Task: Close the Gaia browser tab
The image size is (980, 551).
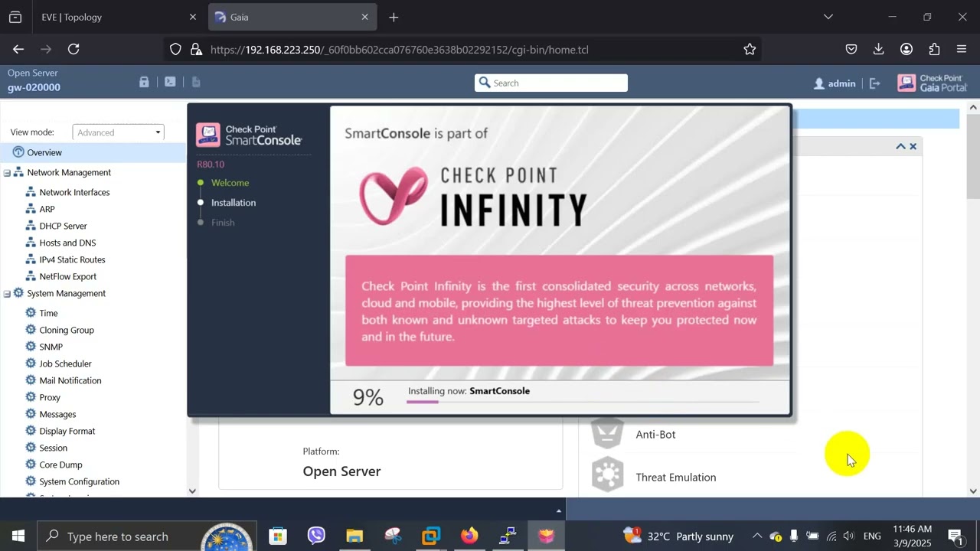Action: pos(364,17)
